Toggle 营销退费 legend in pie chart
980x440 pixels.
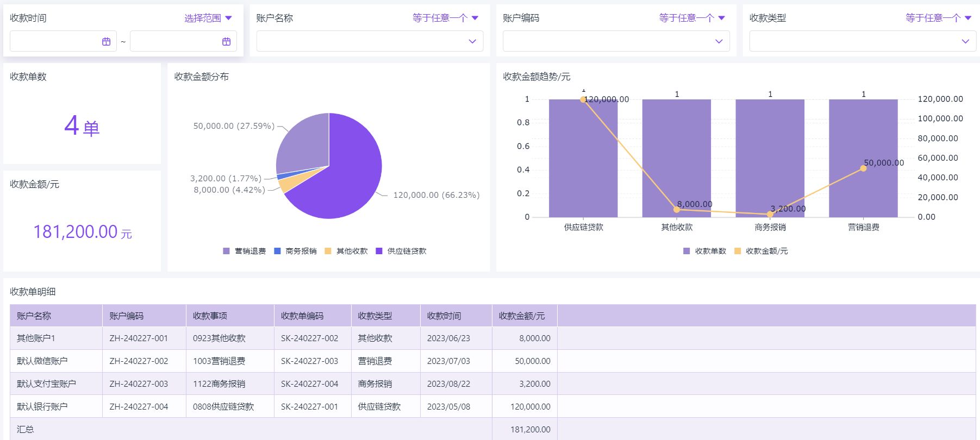pyautogui.click(x=245, y=251)
